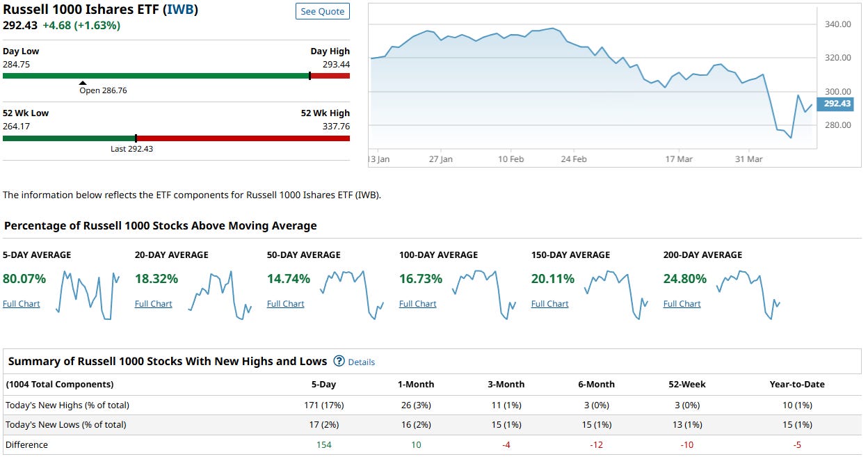The height and width of the screenshot is (459, 868).
Task: Click the 17 (2%) new lows cell
Action: tap(324, 425)
